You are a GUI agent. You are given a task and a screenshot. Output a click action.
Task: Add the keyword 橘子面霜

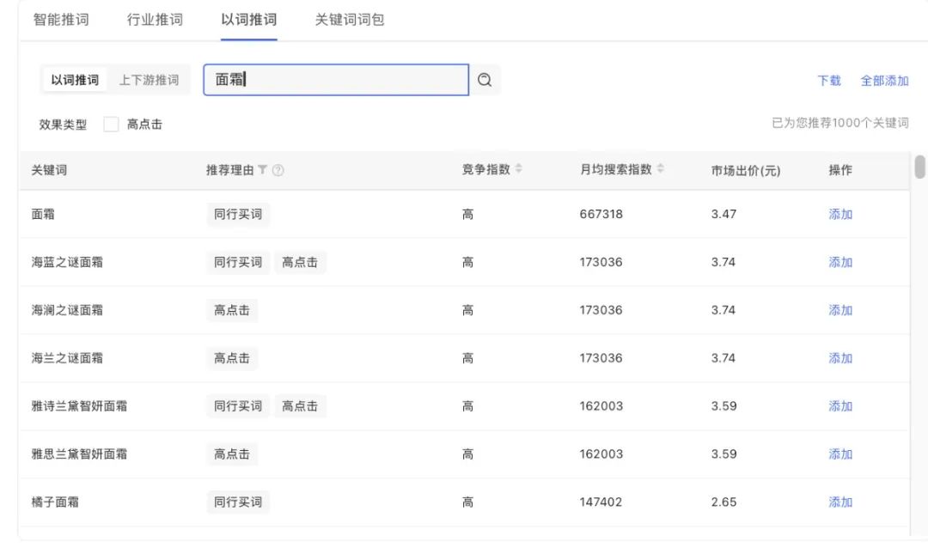(840, 502)
